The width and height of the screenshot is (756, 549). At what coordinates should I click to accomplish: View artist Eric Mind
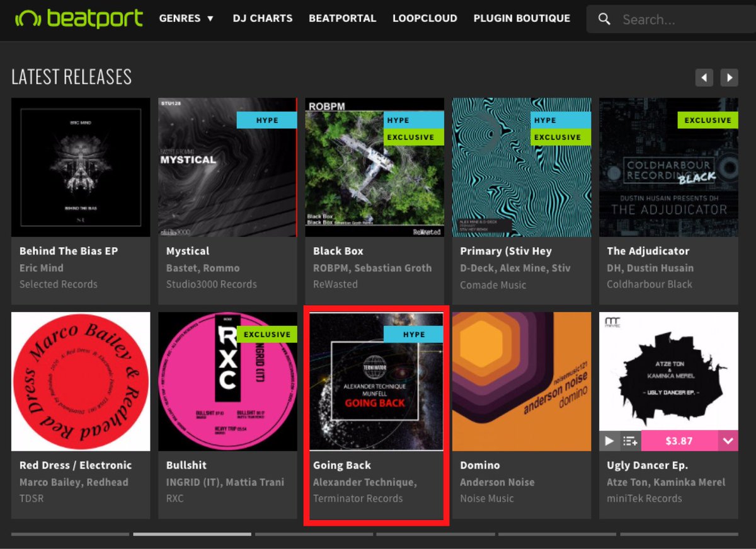42,268
